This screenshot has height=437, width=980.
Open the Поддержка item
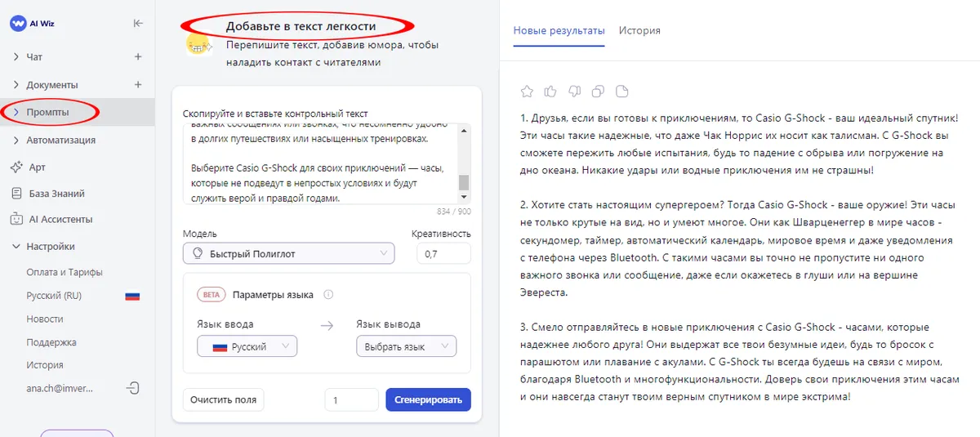pyautogui.click(x=51, y=342)
